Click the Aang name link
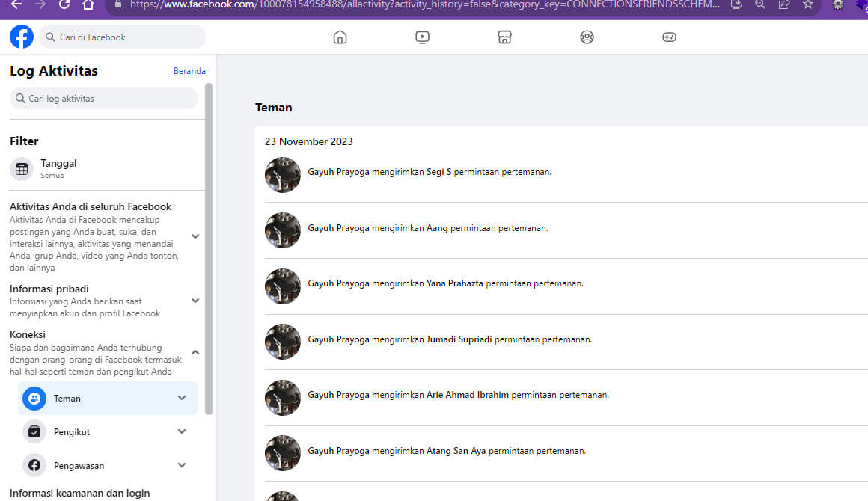The width and height of the screenshot is (868, 501). [x=437, y=228]
